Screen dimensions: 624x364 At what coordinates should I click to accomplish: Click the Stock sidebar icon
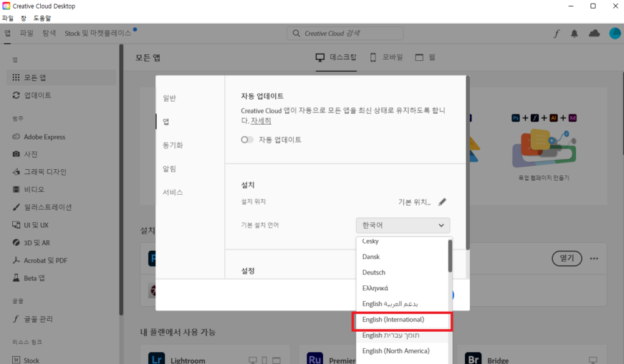[16, 360]
